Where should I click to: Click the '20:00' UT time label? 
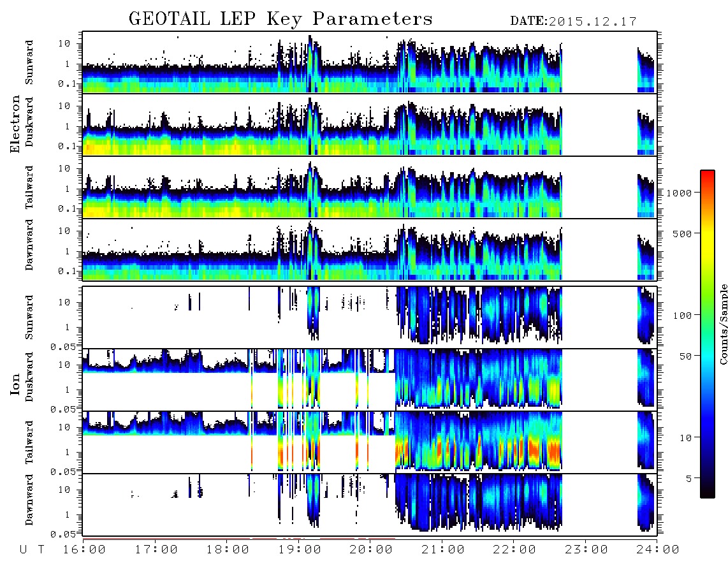click(x=371, y=550)
